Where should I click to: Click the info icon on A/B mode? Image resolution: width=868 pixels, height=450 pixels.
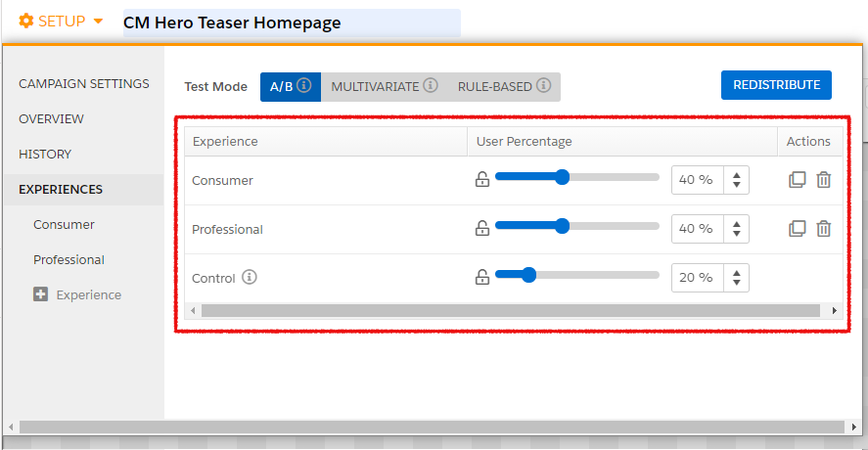pos(304,86)
